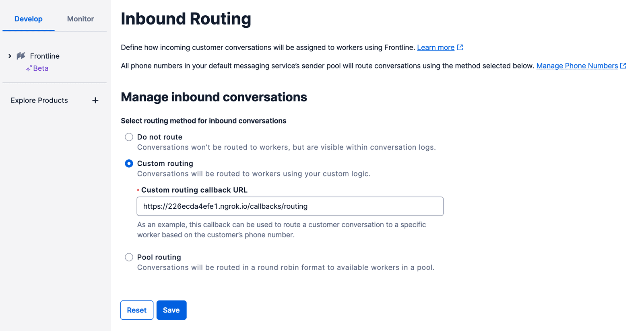644x331 pixels.
Task: Select the Do not route option
Action: click(x=129, y=137)
